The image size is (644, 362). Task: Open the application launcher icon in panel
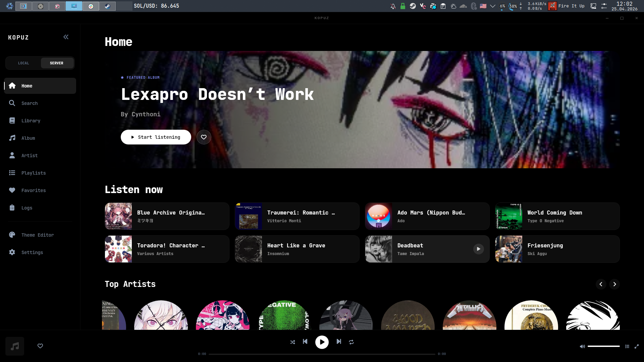click(x=10, y=6)
